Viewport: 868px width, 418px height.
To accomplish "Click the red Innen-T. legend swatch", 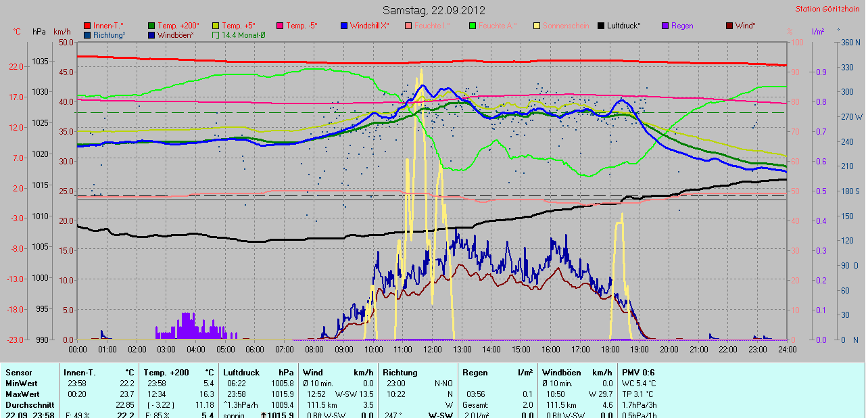I will [87, 26].
